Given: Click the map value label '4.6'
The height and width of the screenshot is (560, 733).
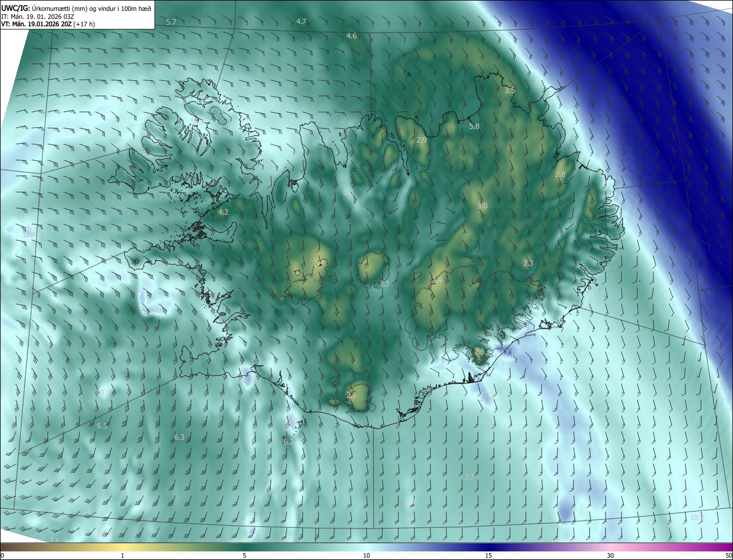Looking at the screenshot, I should [x=352, y=36].
